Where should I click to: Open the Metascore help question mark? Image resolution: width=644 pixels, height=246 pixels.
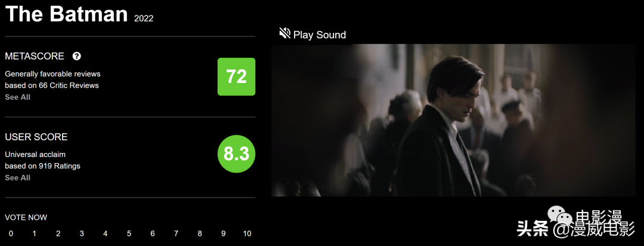click(x=77, y=56)
